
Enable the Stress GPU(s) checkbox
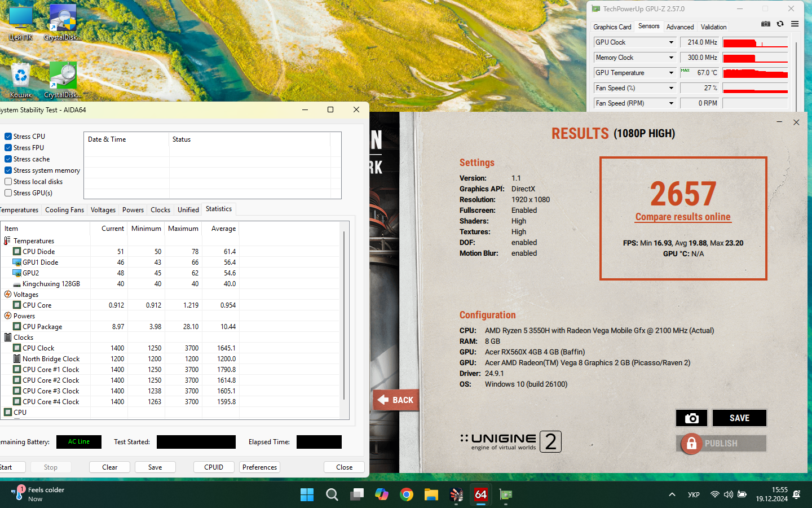[x=8, y=193]
